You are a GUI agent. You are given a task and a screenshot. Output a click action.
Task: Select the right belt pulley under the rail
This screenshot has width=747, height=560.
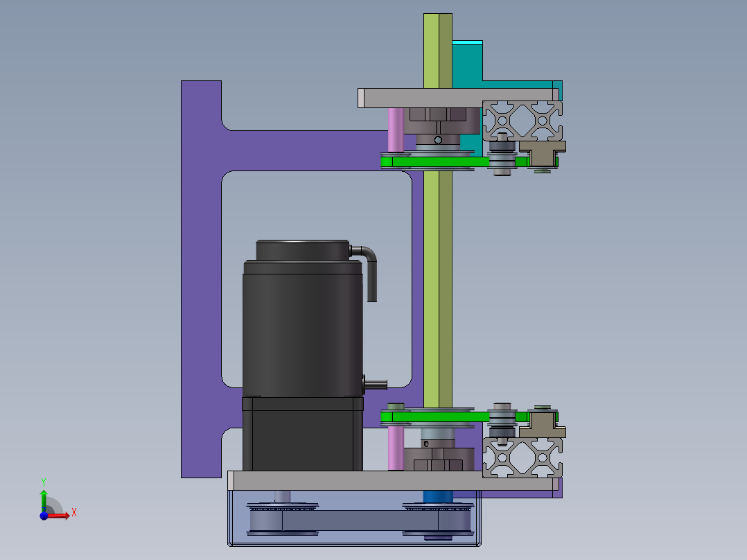pyautogui.click(x=438, y=519)
